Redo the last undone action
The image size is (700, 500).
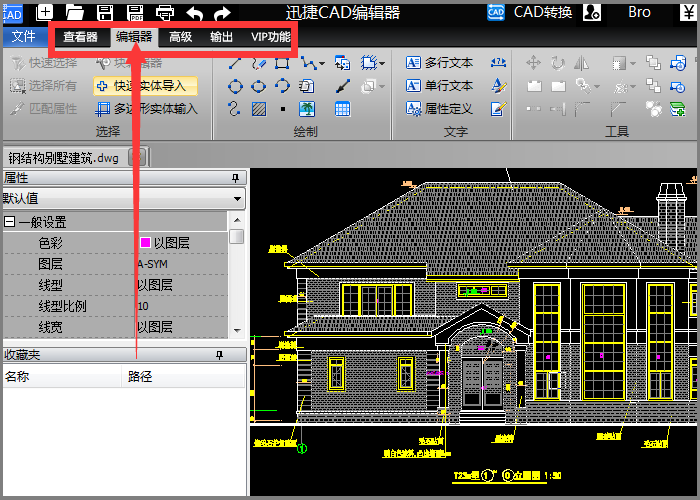click(x=222, y=13)
